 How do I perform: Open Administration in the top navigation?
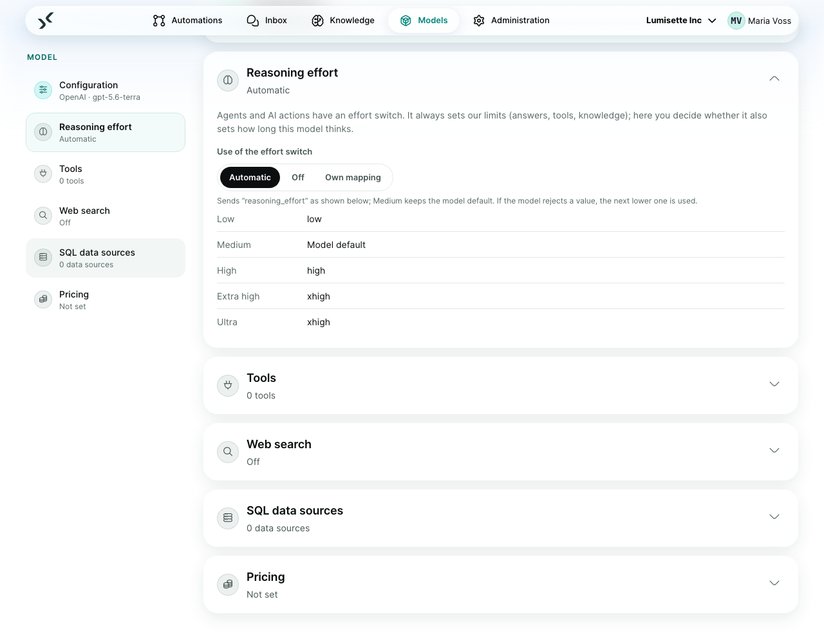tap(511, 21)
